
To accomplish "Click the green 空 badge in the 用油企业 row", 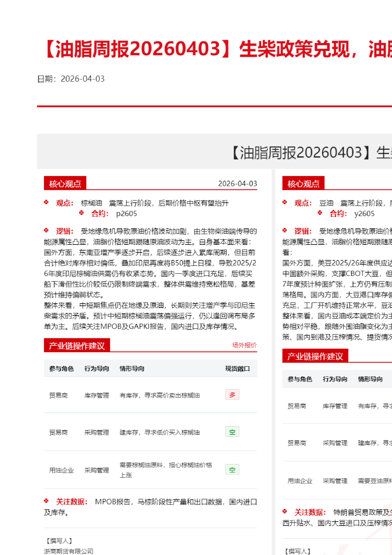I will point(232,469).
